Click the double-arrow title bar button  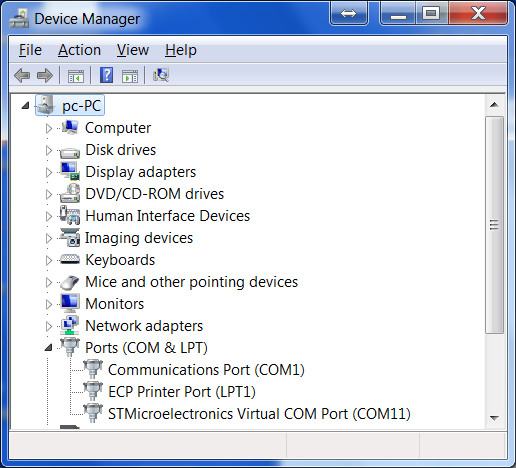coord(349,13)
